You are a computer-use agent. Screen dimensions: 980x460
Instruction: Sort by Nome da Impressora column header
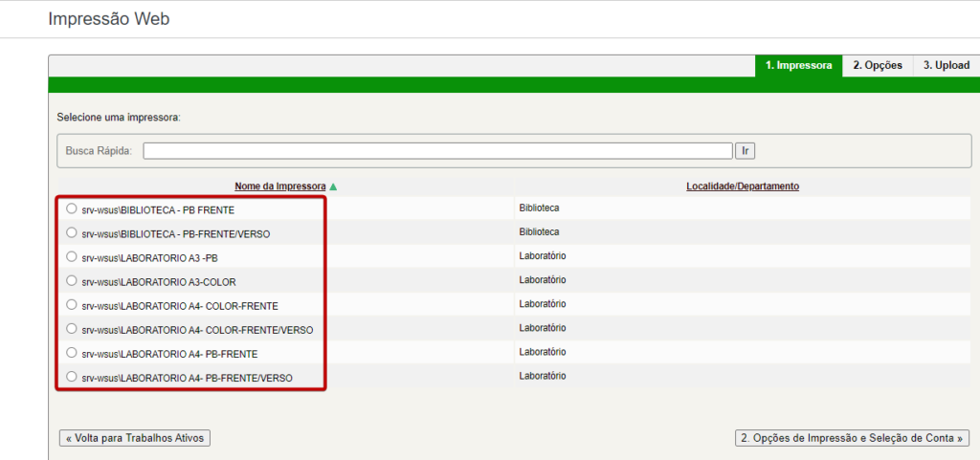tap(279, 186)
